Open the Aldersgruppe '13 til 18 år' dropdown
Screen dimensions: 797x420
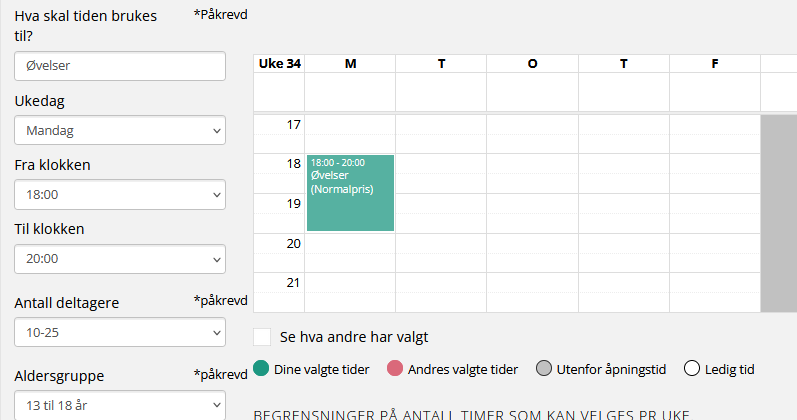[x=120, y=405]
